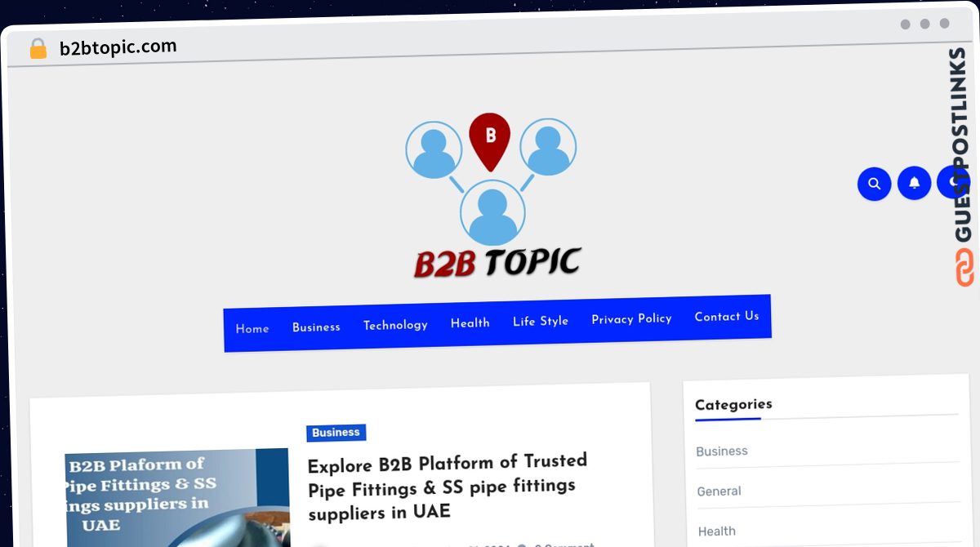Select Business in Categories sidebar
Screen dimensions: 980x547
click(x=722, y=451)
